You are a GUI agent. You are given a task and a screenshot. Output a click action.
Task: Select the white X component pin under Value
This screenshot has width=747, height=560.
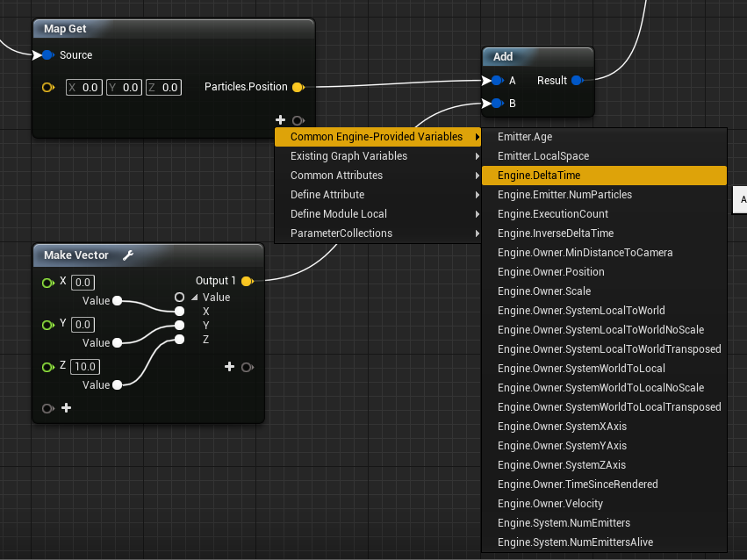(x=179, y=312)
